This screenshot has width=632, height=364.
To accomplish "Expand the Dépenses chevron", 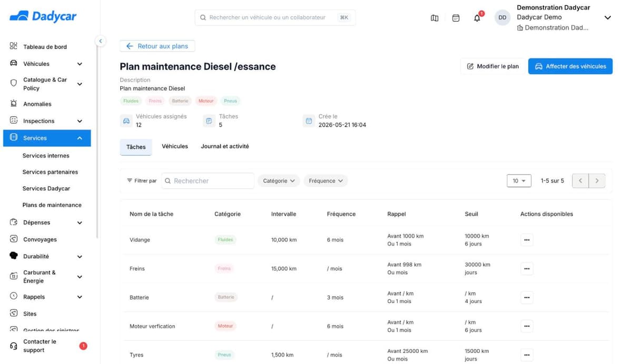I will pyautogui.click(x=80, y=223).
